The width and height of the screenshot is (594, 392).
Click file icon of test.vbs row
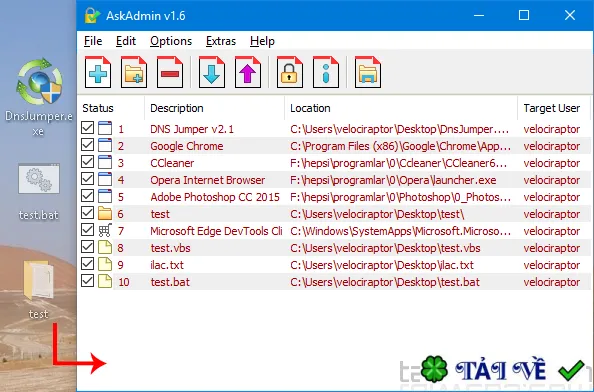[x=105, y=247]
